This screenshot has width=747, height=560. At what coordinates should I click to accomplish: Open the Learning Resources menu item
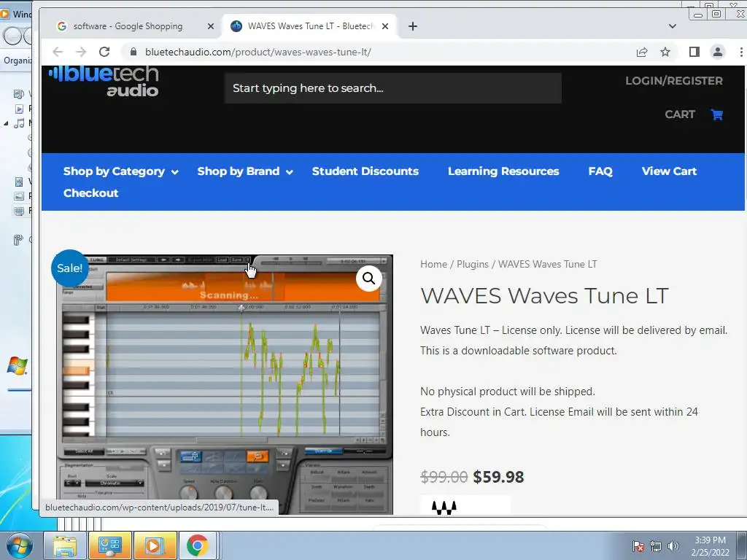point(503,171)
